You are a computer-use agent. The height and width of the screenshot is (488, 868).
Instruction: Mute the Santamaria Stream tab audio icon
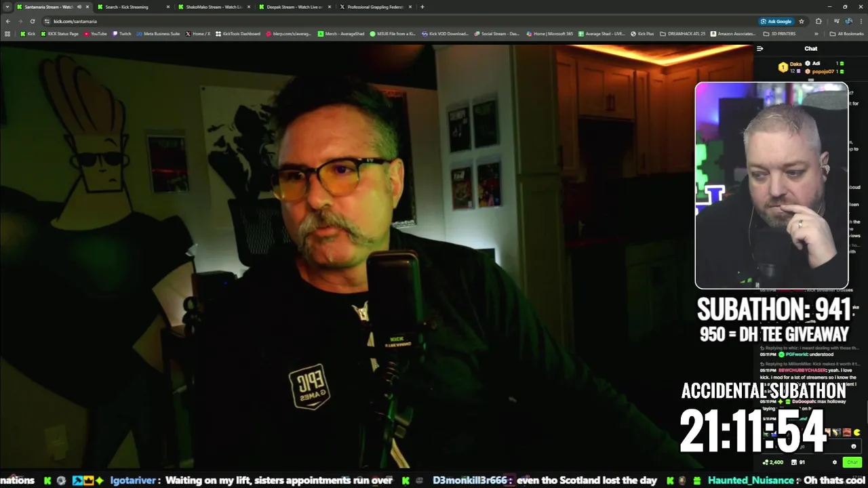pos(79,7)
